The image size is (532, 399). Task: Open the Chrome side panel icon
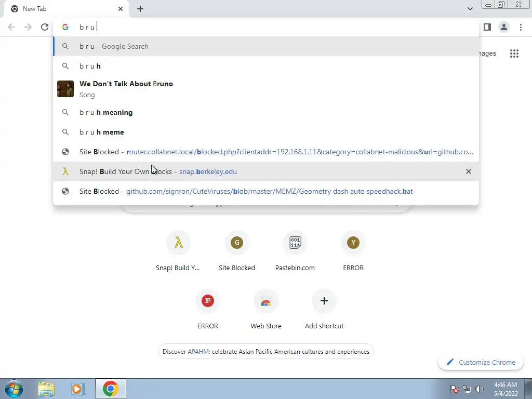pyautogui.click(x=487, y=27)
